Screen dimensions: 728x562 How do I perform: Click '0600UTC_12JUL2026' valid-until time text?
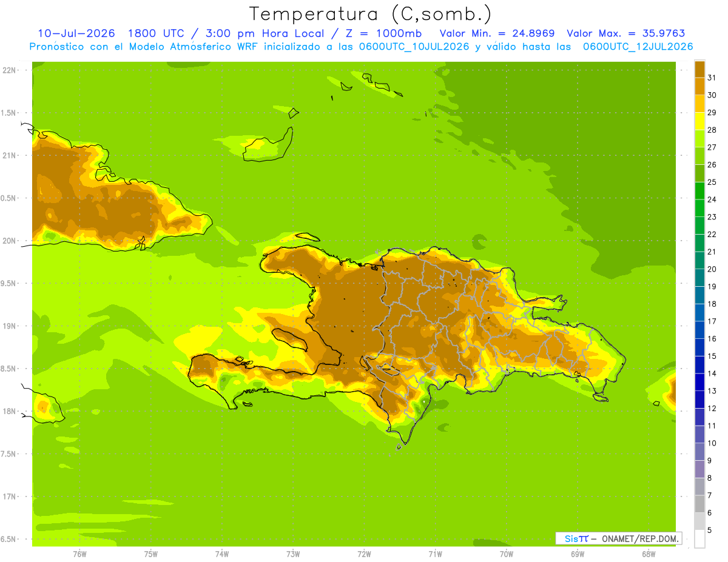638,47
